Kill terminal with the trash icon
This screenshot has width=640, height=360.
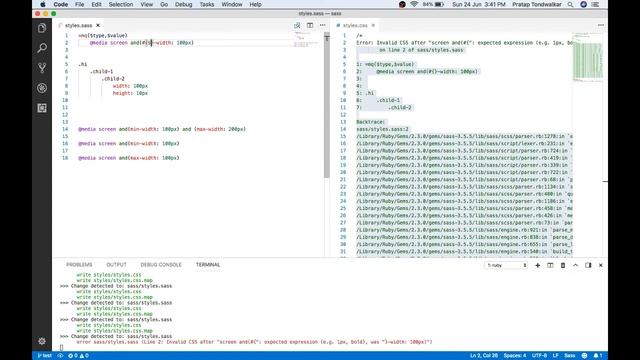click(563, 265)
